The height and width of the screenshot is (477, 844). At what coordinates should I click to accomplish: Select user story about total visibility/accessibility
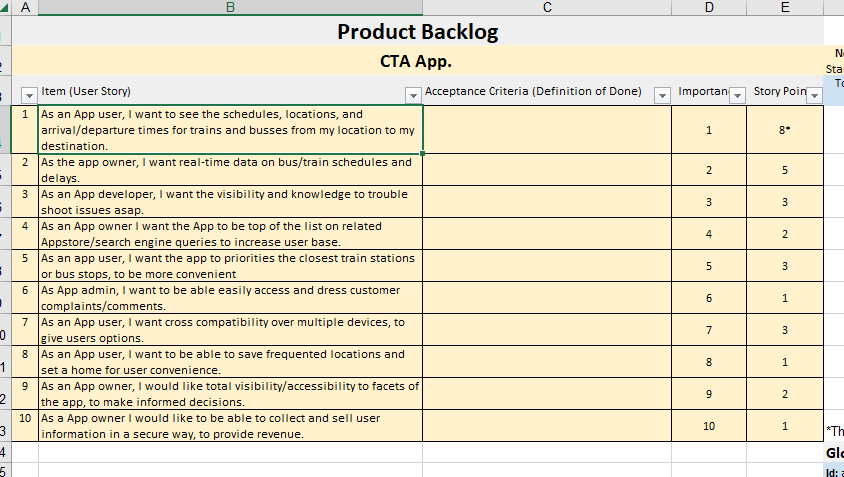(230, 394)
